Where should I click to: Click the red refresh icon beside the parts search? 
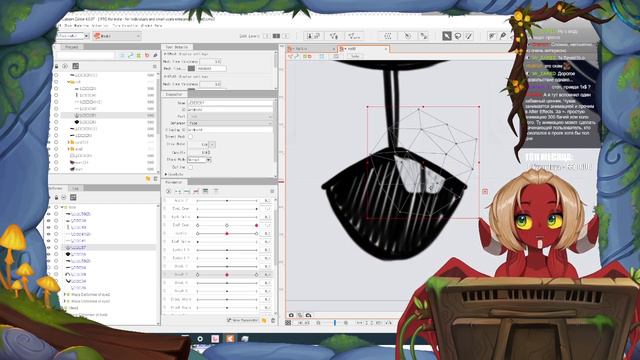[147, 55]
